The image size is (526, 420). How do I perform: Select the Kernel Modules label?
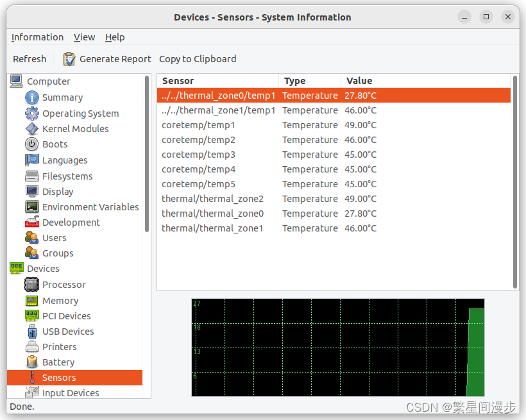click(76, 129)
